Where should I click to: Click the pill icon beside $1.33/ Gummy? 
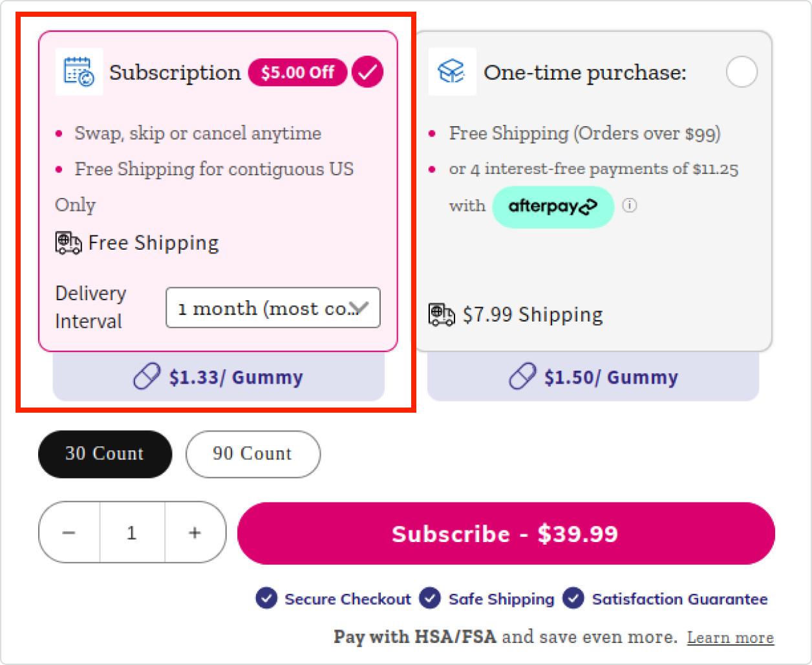[147, 376]
